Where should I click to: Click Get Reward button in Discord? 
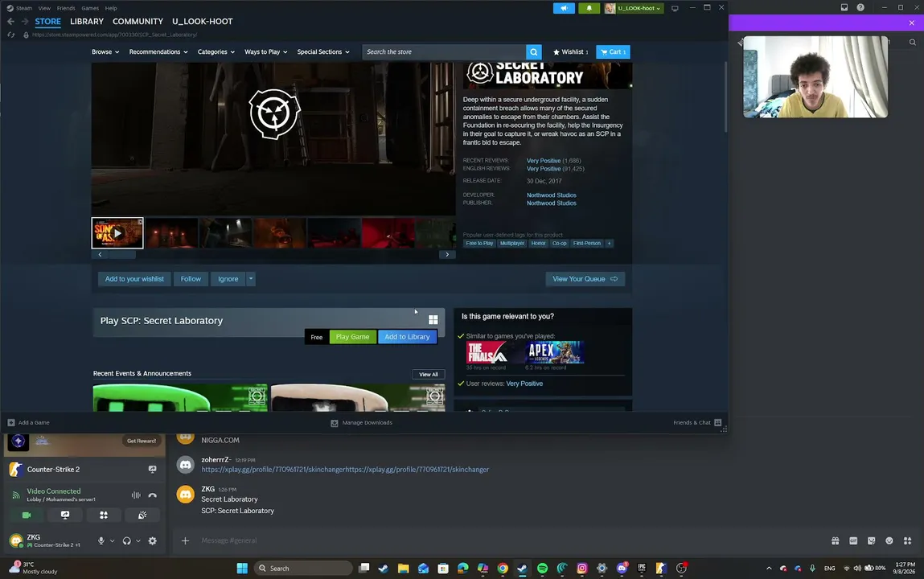[142, 441]
